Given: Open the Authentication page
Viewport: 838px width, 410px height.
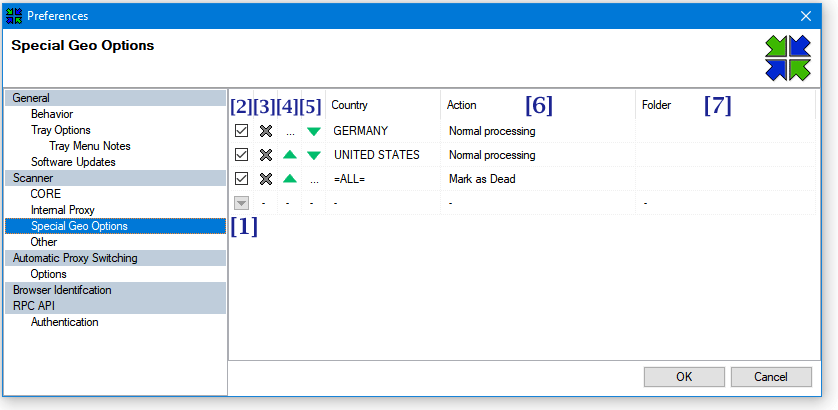Looking at the screenshot, I should [65, 322].
